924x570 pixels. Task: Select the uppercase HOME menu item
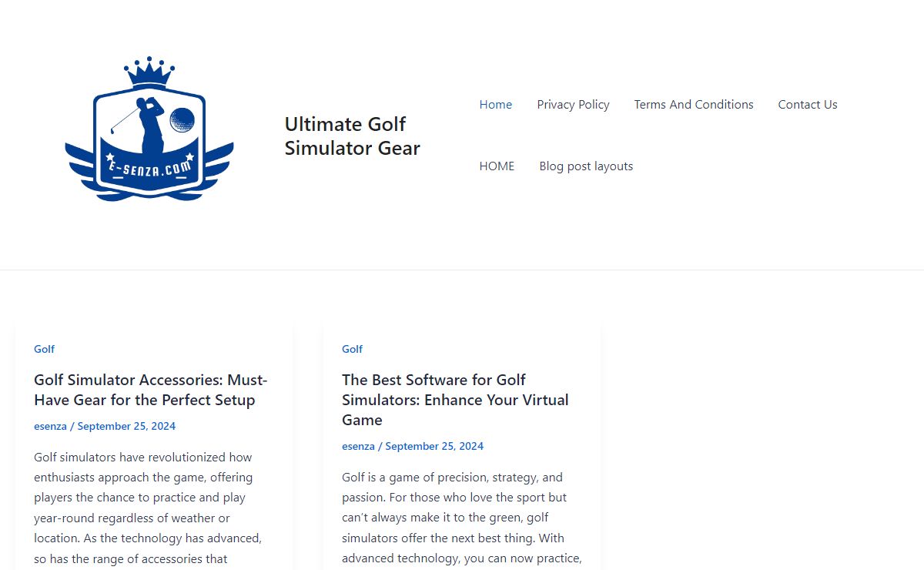[x=497, y=166]
